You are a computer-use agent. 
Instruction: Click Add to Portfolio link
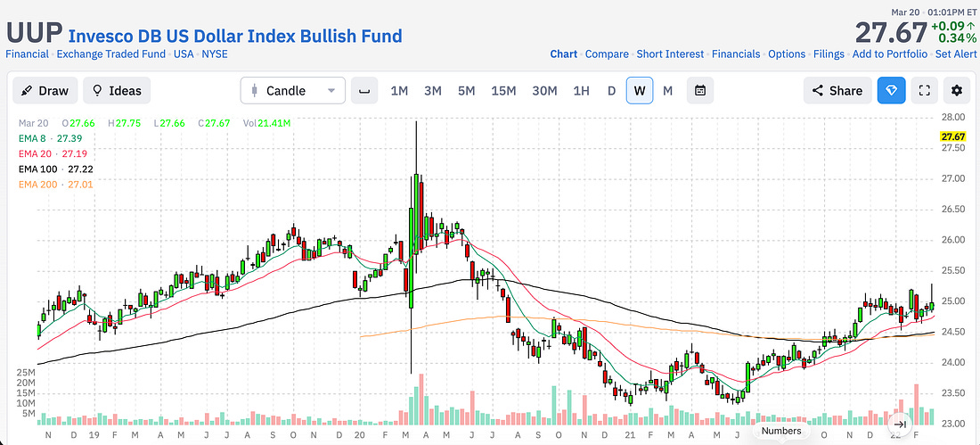[x=890, y=54]
